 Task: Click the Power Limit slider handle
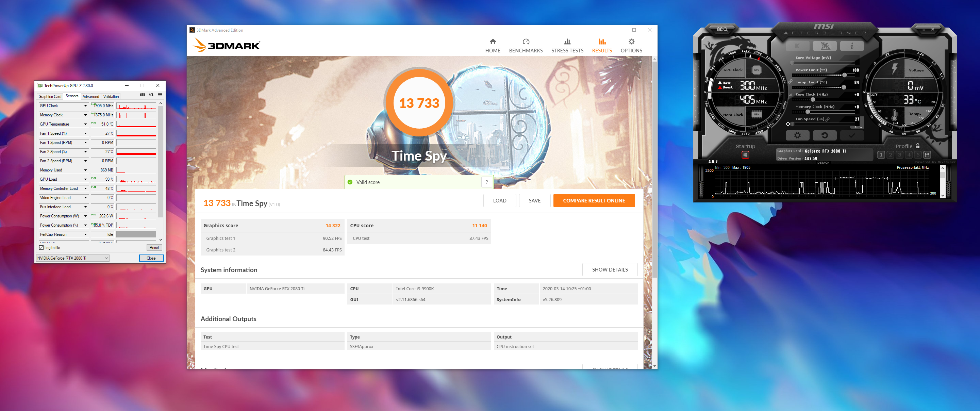pos(844,75)
